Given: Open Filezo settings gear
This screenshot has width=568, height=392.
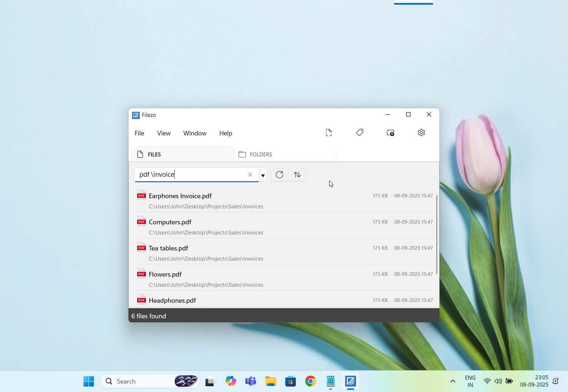Looking at the screenshot, I should pos(421,133).
